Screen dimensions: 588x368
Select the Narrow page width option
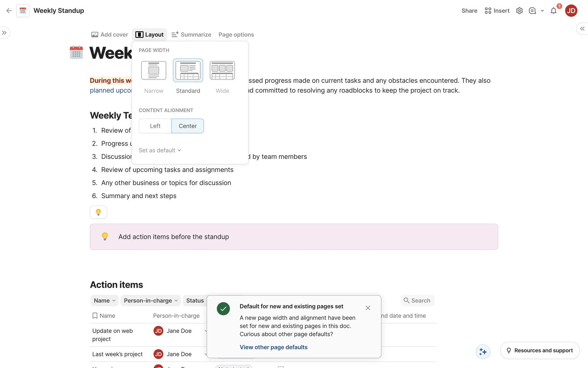(x=154, y=71)
